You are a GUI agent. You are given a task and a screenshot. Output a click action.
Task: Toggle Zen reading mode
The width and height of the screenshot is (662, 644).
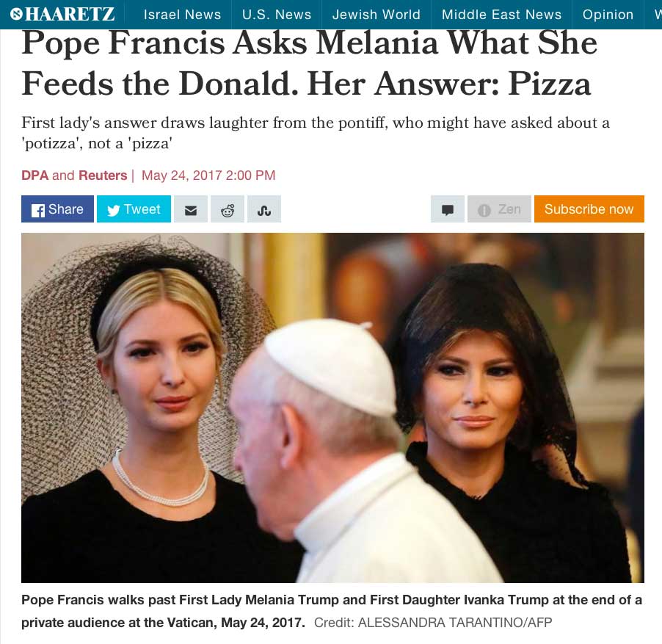[x=499, y=209]
